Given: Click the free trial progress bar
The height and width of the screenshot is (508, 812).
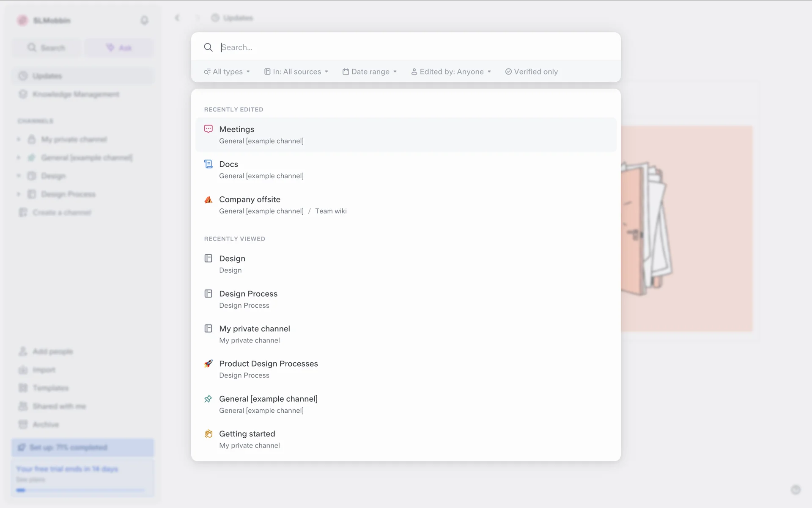Looking at the screenshot, I should coord(80,490).
